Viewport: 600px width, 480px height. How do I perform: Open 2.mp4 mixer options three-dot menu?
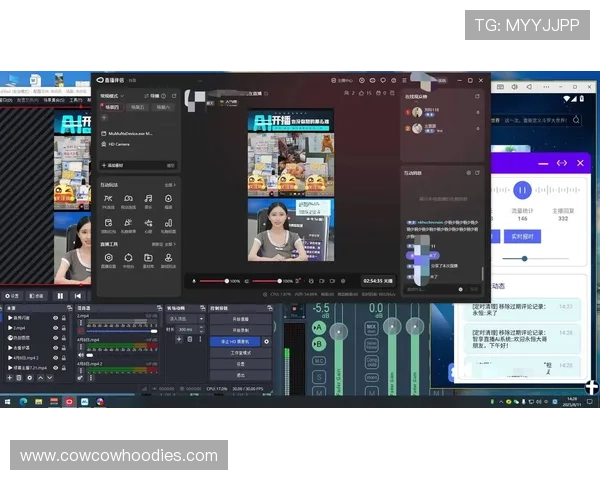[81, 324]
